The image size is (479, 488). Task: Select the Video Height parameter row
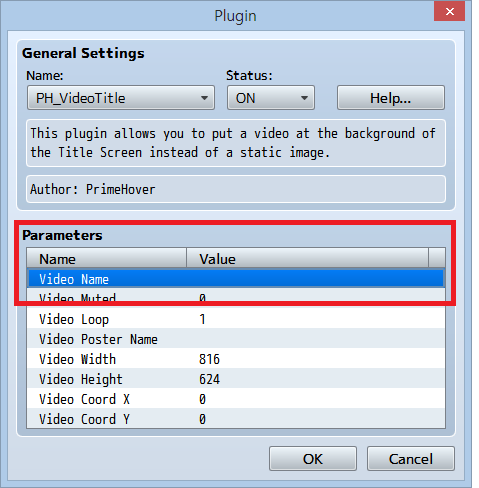pos(236,379)
